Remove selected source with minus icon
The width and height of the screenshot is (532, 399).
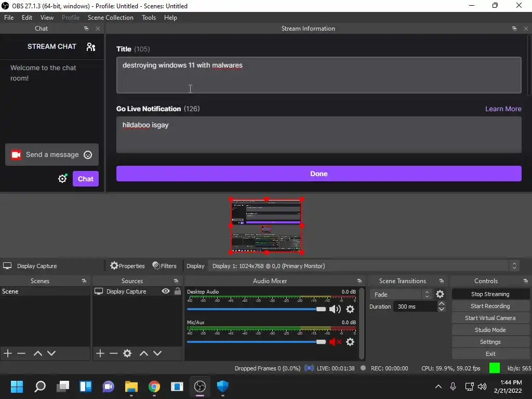[114, 353]
